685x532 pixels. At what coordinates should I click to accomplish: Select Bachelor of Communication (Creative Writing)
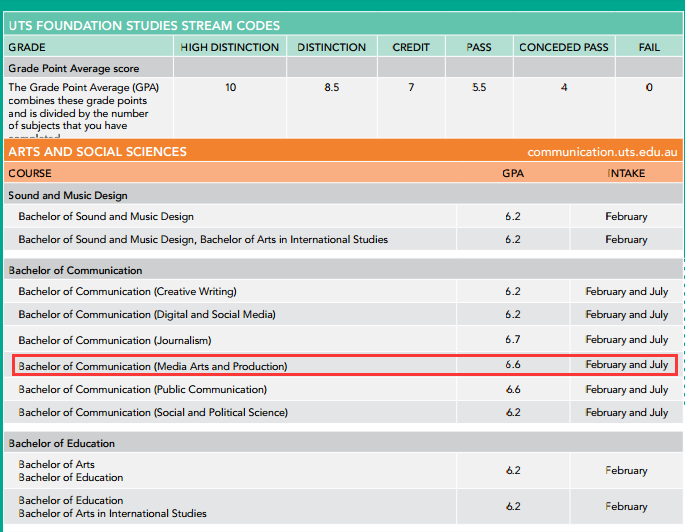[128, 291]
